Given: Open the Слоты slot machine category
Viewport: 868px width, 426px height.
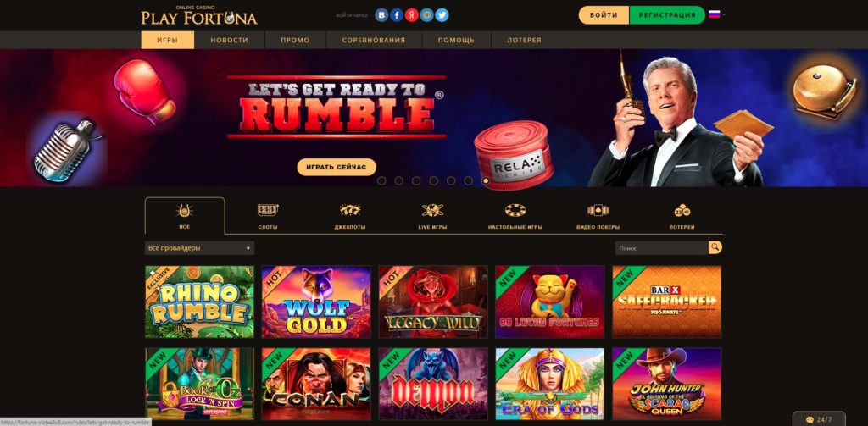Looking at the screenshot, I should coord(268,216).
